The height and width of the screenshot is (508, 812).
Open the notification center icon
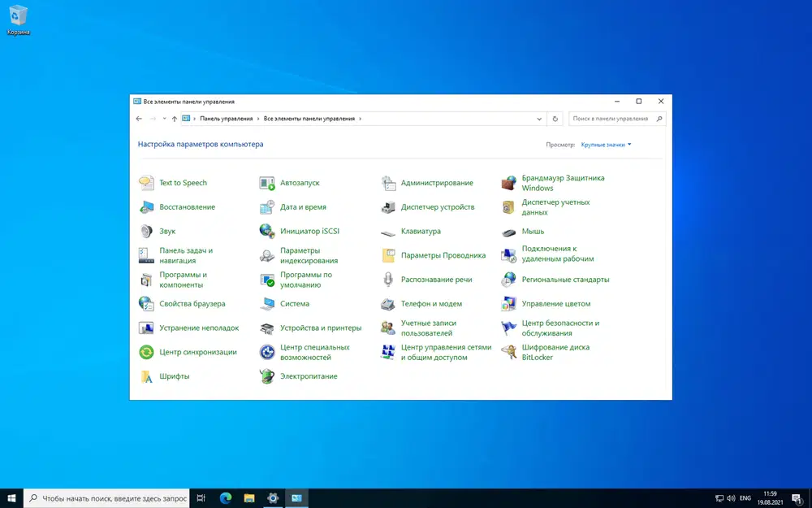tap(797, 498)
